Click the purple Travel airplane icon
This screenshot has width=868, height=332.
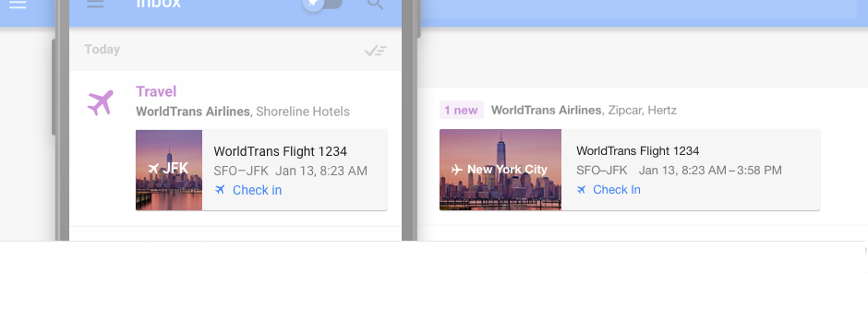[101, 102]
